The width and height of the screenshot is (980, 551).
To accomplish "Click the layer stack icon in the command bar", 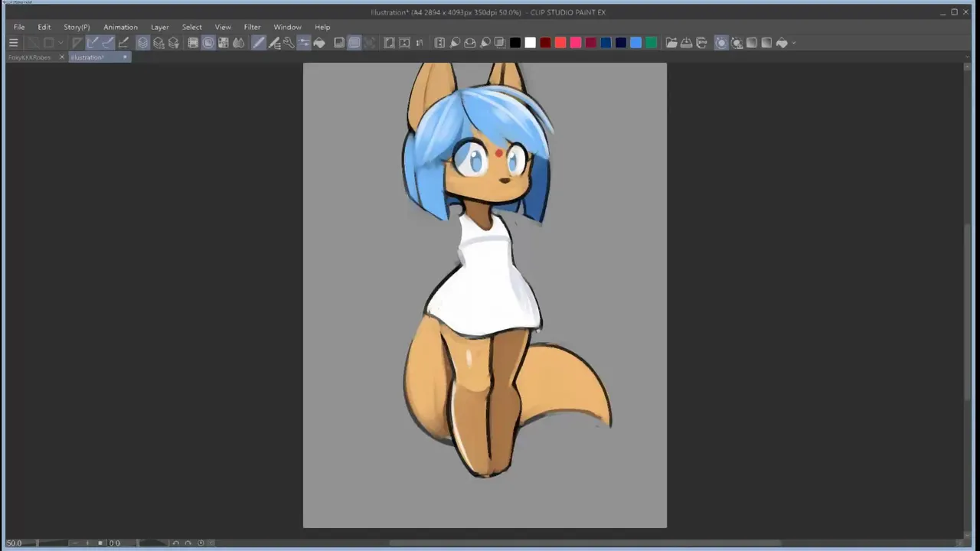I will [142, 43].
